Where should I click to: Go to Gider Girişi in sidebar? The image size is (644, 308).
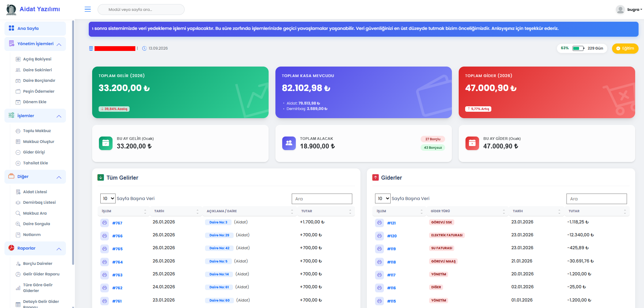34,152
